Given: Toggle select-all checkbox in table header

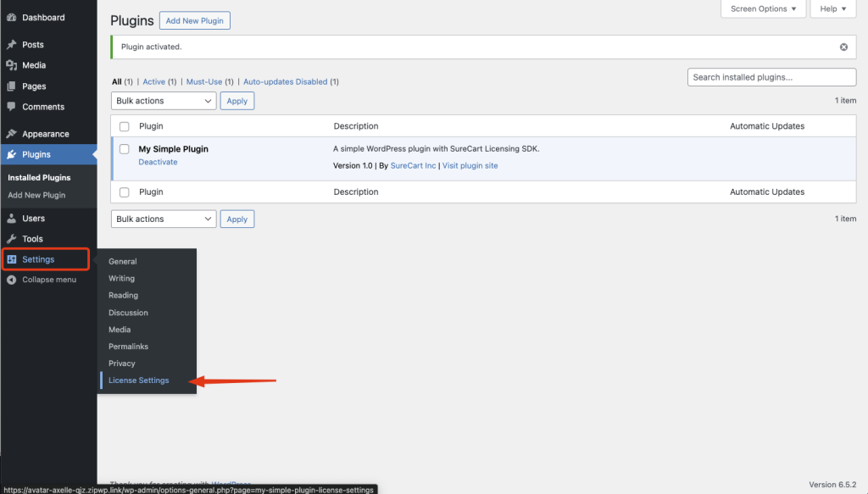Looking at the screenshot, I should click(x=125, y=126).
